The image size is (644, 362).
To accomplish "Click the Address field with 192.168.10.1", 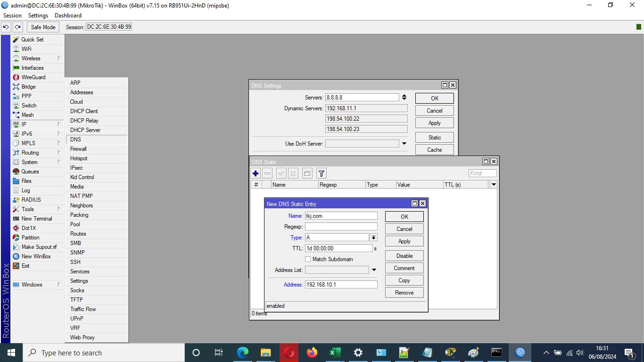I will [341, 285].
